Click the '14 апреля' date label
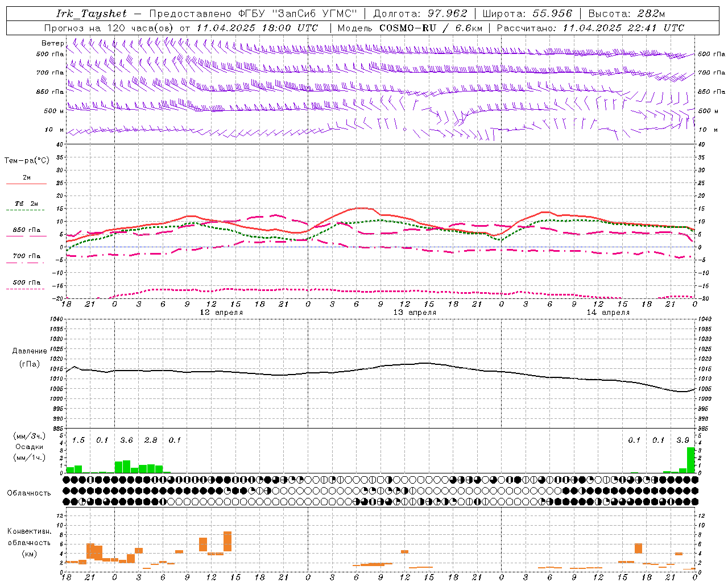This screenshot has height=582, width=728. point(608,313)
